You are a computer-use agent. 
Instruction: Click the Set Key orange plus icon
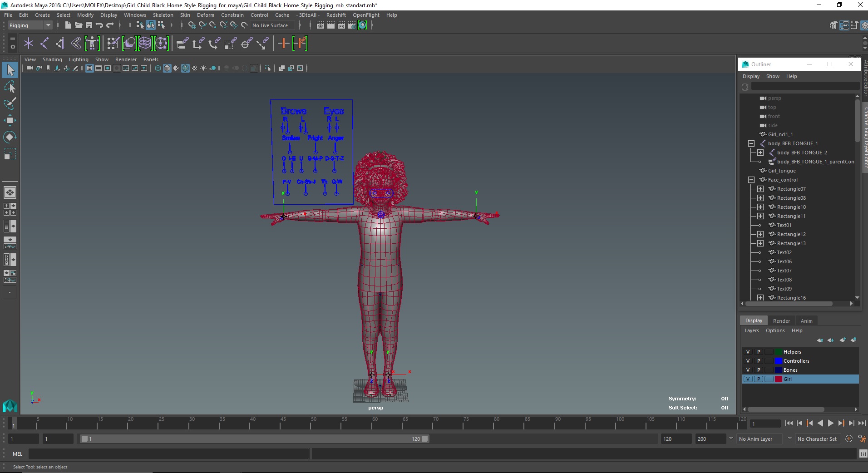click(284, 44)
